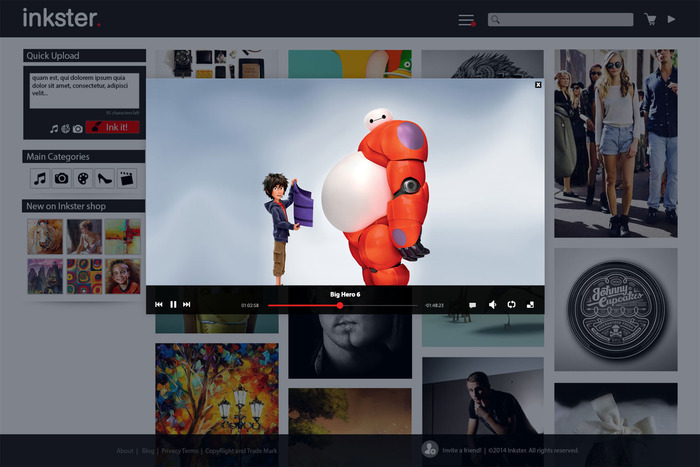
Task: Skip to the next video
Action: click(x=187, y=304)
